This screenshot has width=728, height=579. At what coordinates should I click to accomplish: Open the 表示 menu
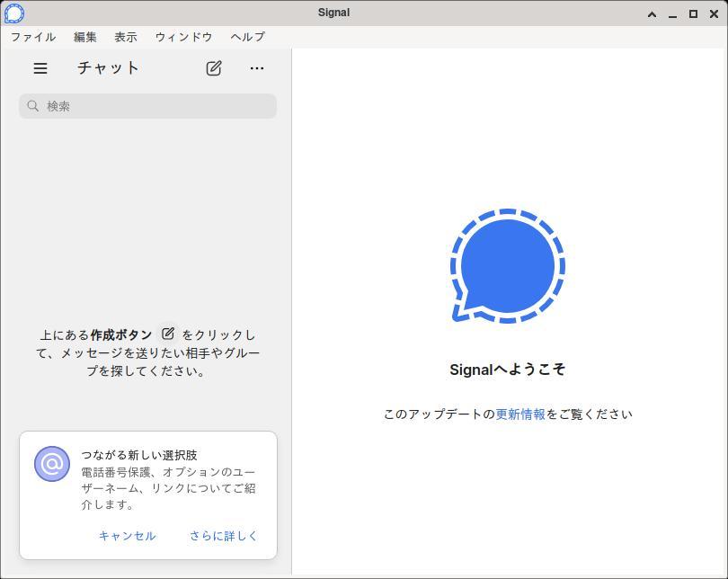(x=126, y=37)
